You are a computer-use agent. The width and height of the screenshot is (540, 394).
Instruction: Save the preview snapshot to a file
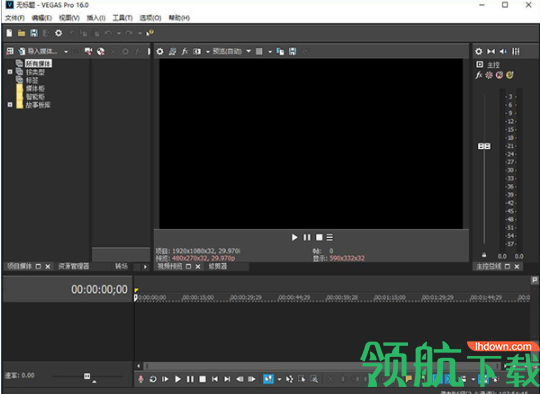click(x=292, y=52)
